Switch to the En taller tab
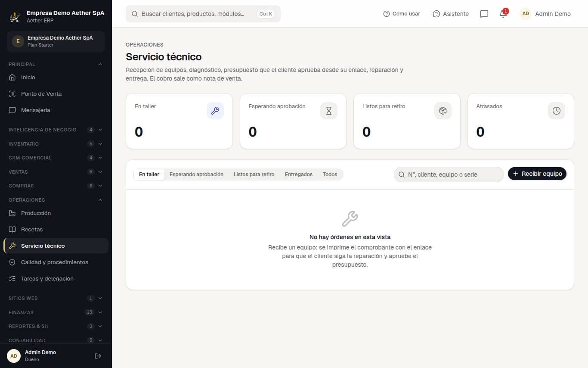 pyautogui.click(x=149, y=175)
